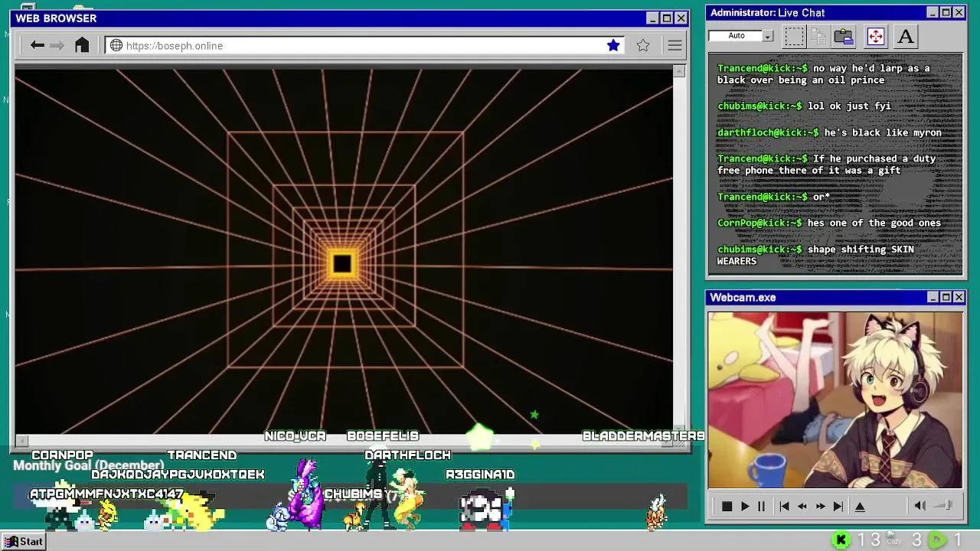Minimize the Web Browser window
The width and height of the screenshot is (980, 551).
click(652, 18)
